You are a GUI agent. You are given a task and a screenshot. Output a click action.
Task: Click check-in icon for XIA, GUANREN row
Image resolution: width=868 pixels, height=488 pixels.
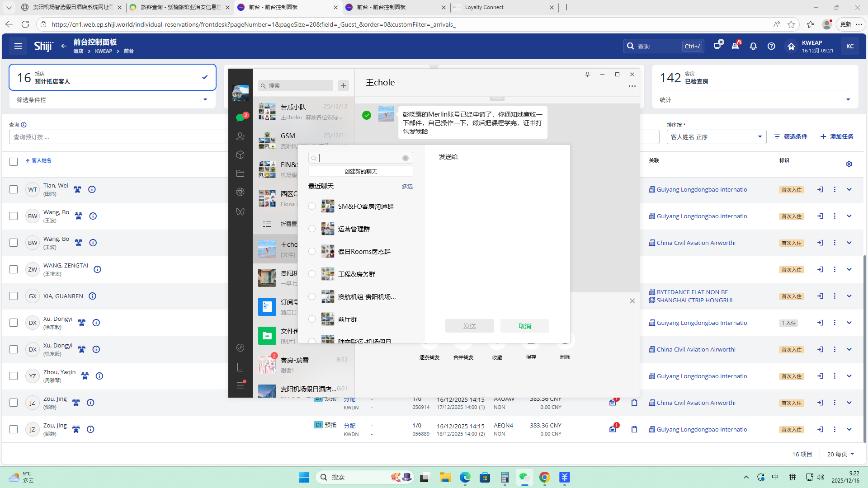820,296
